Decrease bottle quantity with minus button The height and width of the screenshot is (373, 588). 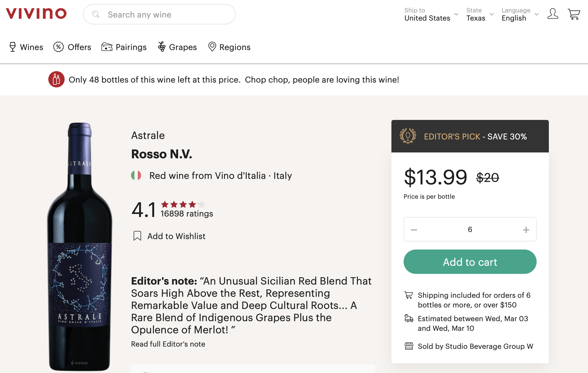click(x=414, y=230)
